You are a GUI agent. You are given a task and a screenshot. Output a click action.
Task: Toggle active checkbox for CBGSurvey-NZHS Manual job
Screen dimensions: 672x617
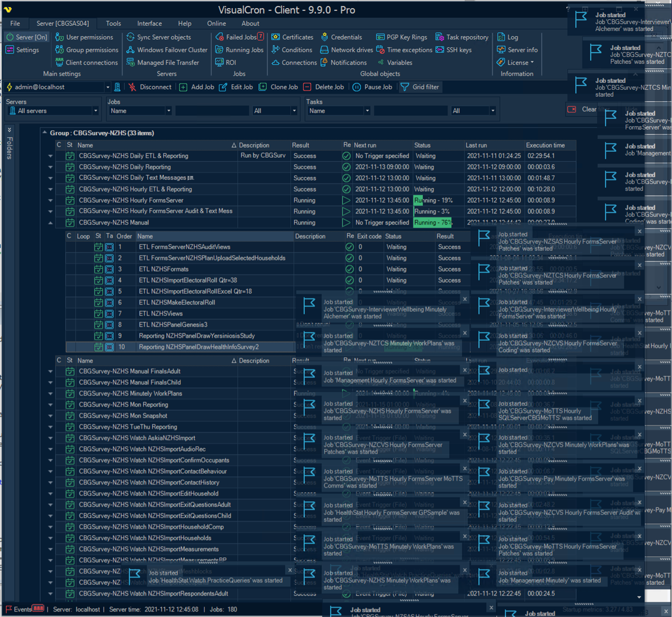coord(70,223)
